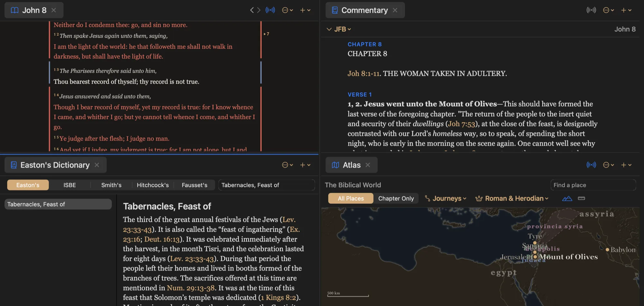The height and width of the screenshot is (306, 644).
Task: Switch map filter to Chapter Only
Action: 396,199
